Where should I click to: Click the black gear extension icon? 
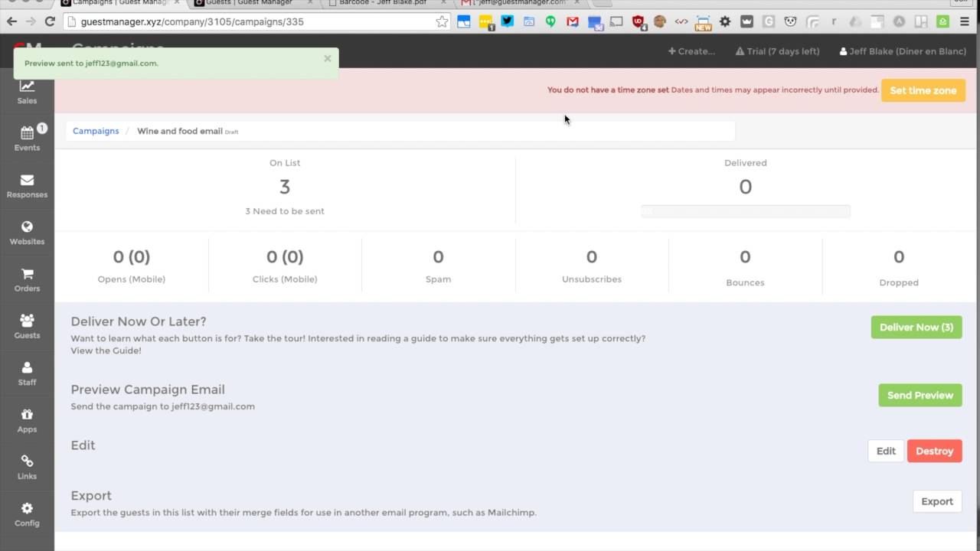[x=725, y=21]
